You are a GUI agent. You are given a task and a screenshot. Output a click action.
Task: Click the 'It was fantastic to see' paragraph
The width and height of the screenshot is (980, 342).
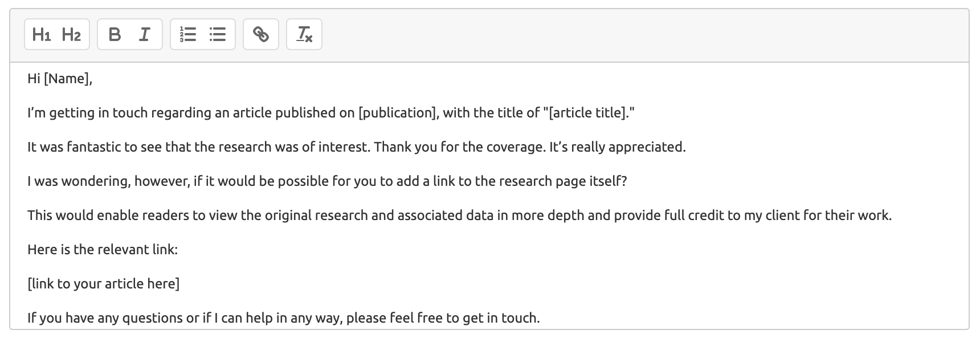coord(357,147)
